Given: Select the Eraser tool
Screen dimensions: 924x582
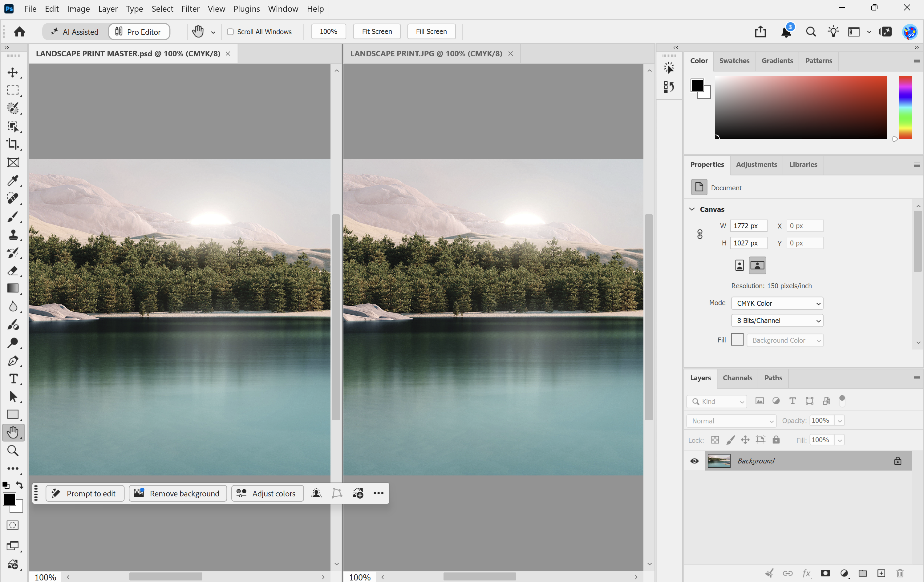Looking at the screenshot, I should point(13,271).
